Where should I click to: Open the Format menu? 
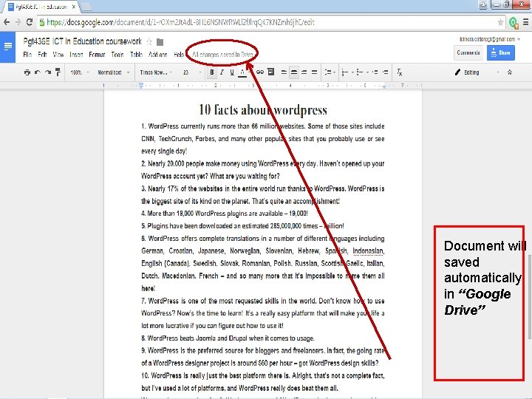point(97,54)
